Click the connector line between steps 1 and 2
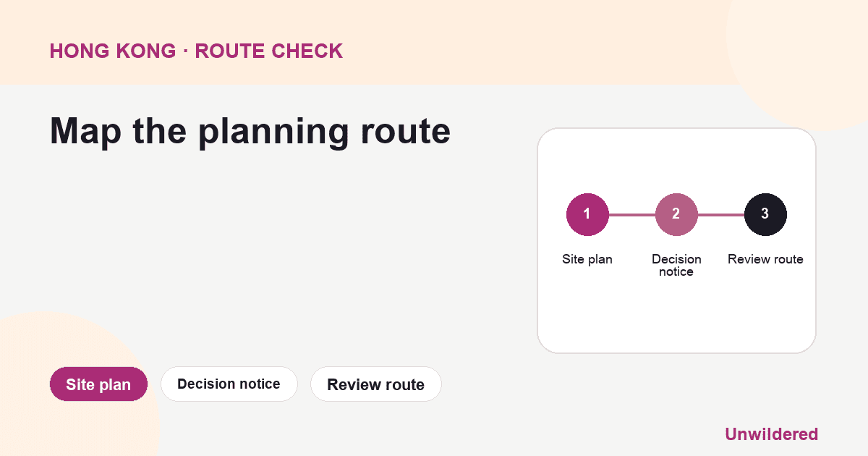This screenshot has width=868, height=456. 632,215
